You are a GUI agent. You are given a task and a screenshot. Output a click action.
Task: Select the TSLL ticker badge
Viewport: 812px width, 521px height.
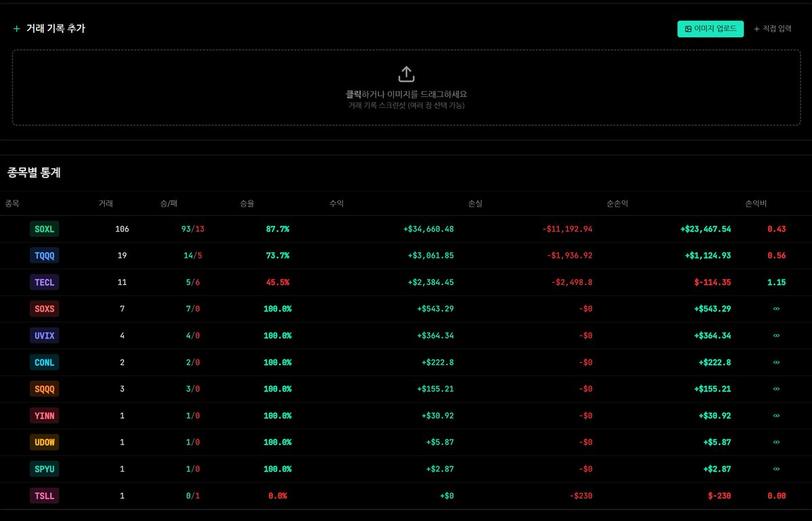[45, 496]
